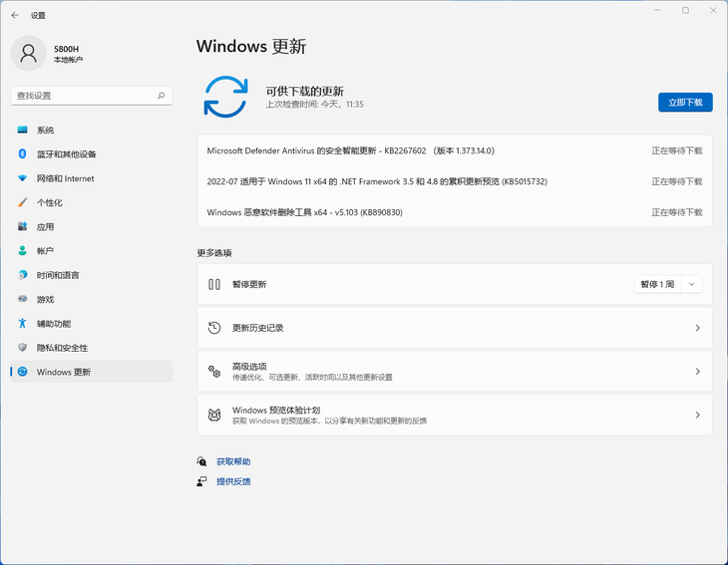Image resolution: width=728 pixels, height=565 pixels.
Task: Expand the pause duration dropdown arrow
Action: click(691, 284)
